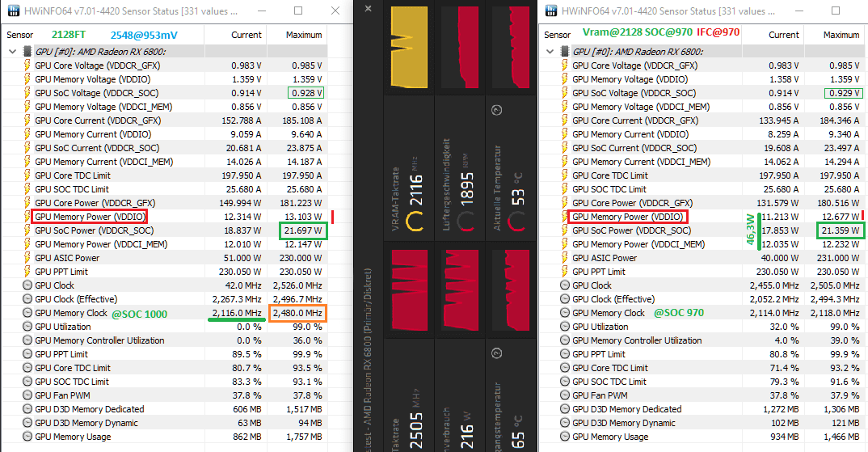Close the Radeon metrics overlay panel with X
Image resolution: width=868 pixels, height=452 pixels.
pyautogui.click(x=368, y=8)
